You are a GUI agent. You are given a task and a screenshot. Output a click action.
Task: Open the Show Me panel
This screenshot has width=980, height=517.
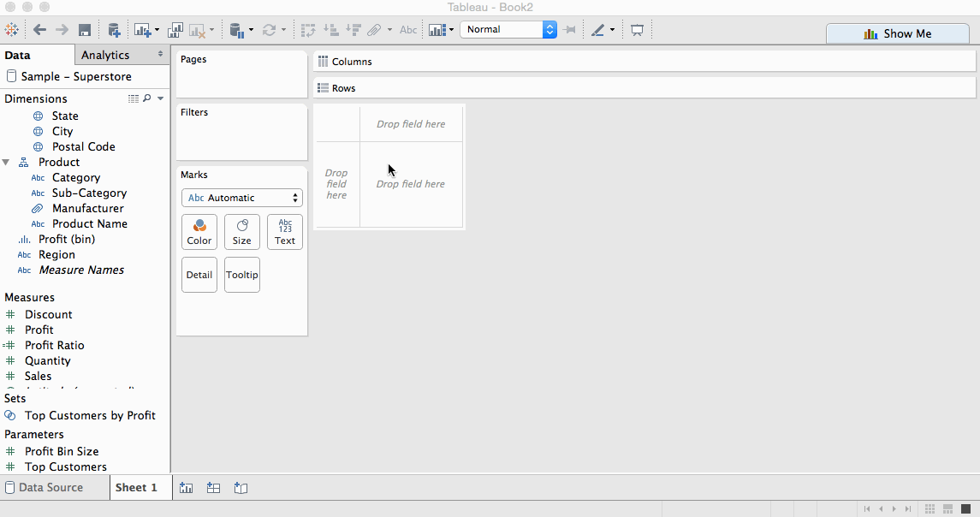coord(898,33)
